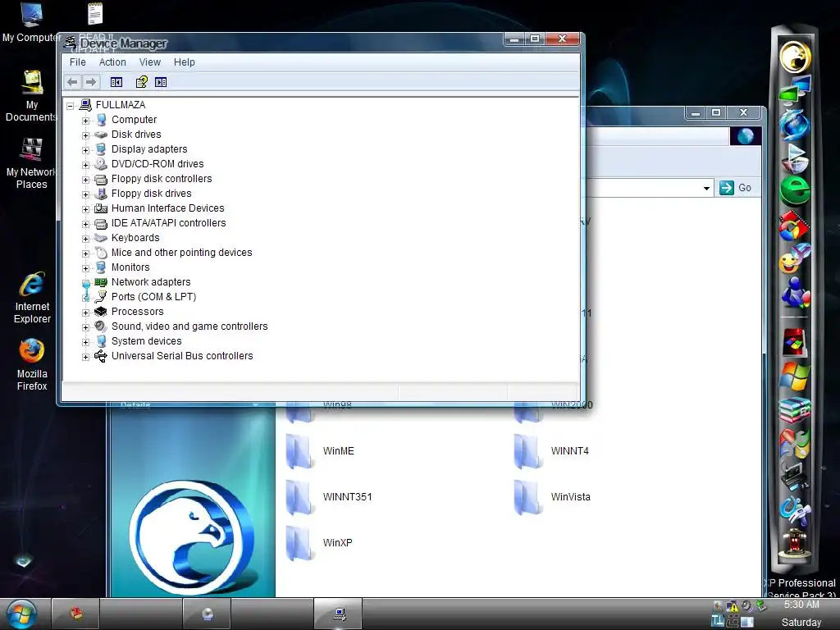
Task: Click the red robot icon at the dock bottom
Action: (794, 545)
